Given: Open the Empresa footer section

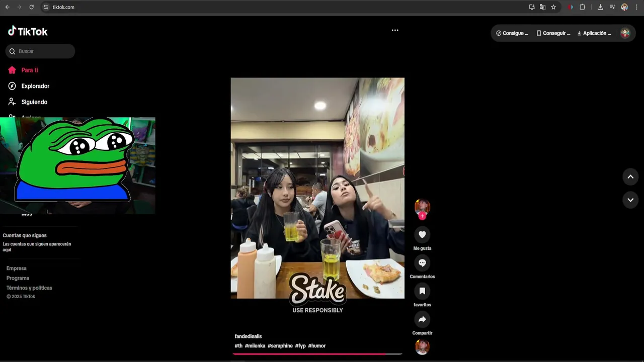Looking at the screenshot, I should (17, 268).
